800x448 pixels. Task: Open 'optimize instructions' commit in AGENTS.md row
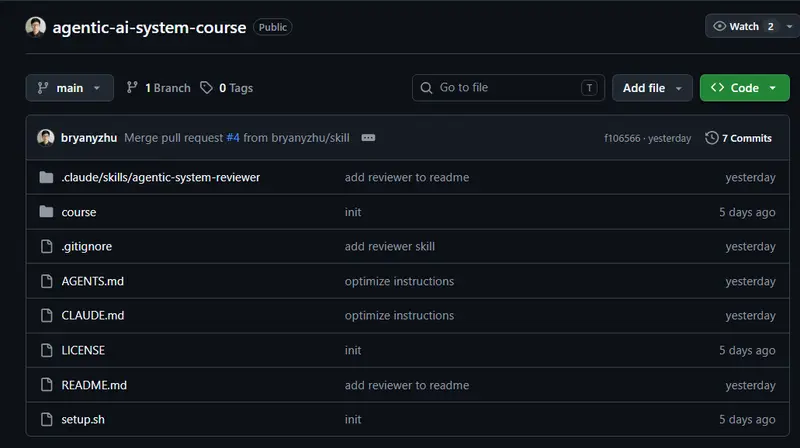tap(399, 281)
